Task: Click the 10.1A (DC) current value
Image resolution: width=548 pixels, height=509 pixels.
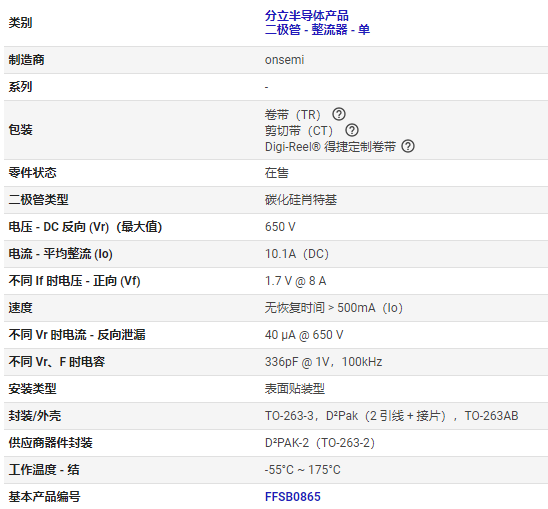Action: pos(297,254)
